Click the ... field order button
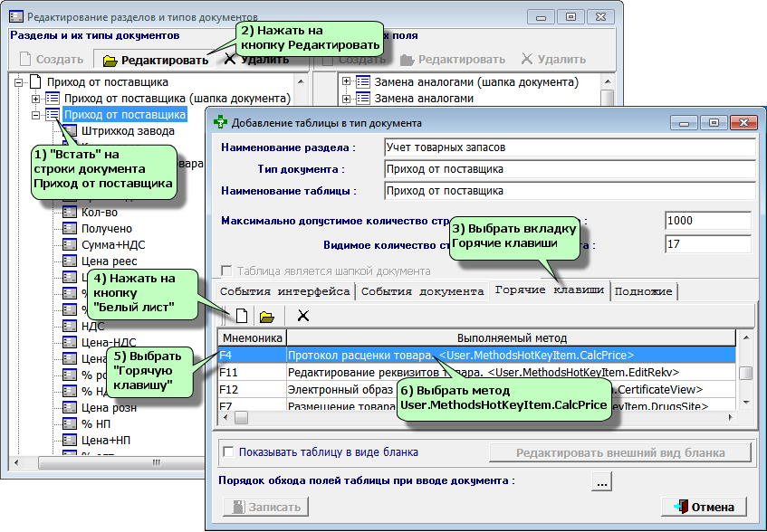Screen dimensions: 767x532 (x=601, y=481)
